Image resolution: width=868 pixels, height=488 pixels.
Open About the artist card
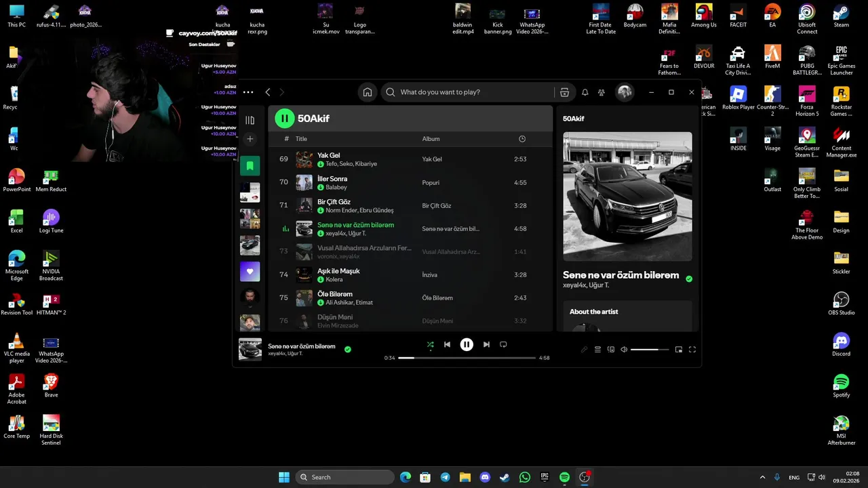pyautogui.click(x=627, y=317)
